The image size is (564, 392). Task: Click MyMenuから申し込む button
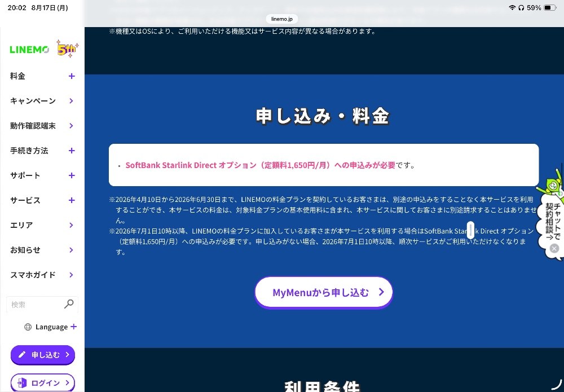(x=323, y=292)
